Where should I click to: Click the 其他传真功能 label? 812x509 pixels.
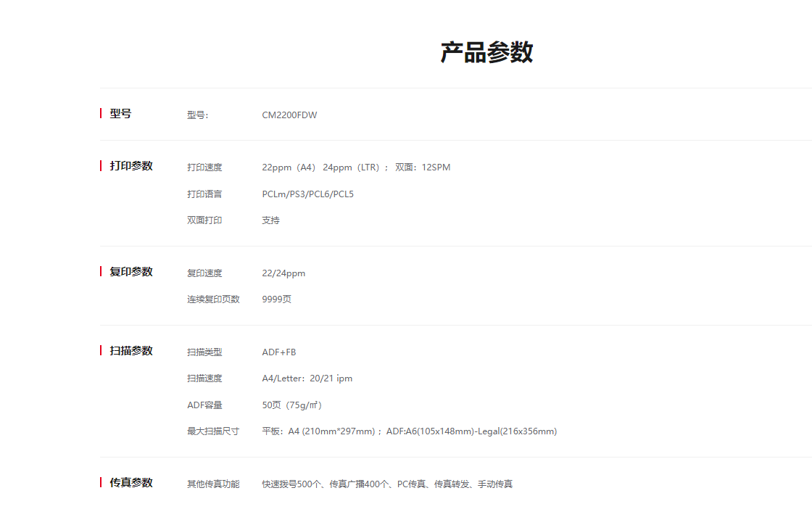click(213, 484)
